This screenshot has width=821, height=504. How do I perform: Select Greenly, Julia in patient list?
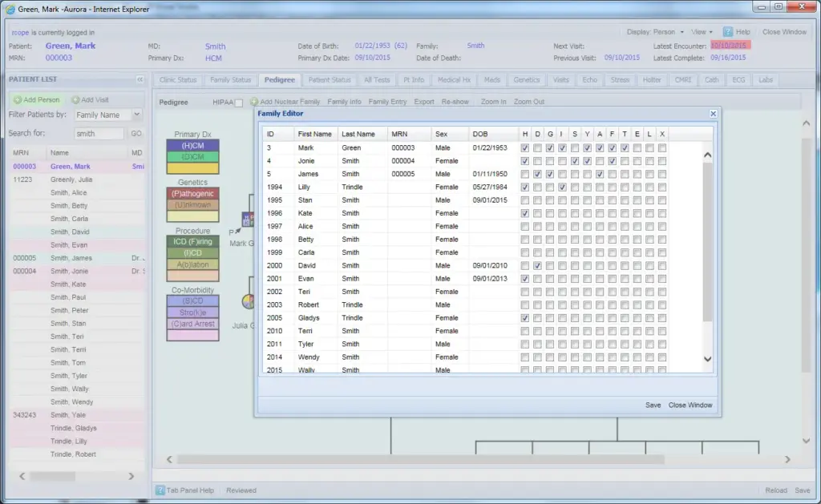click(x=78, y=179)
